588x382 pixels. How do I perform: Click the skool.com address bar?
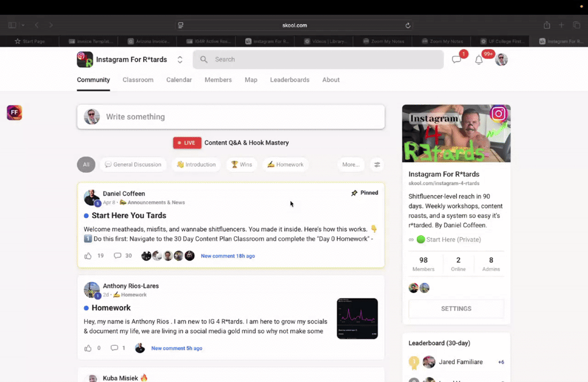coord(295,25)
